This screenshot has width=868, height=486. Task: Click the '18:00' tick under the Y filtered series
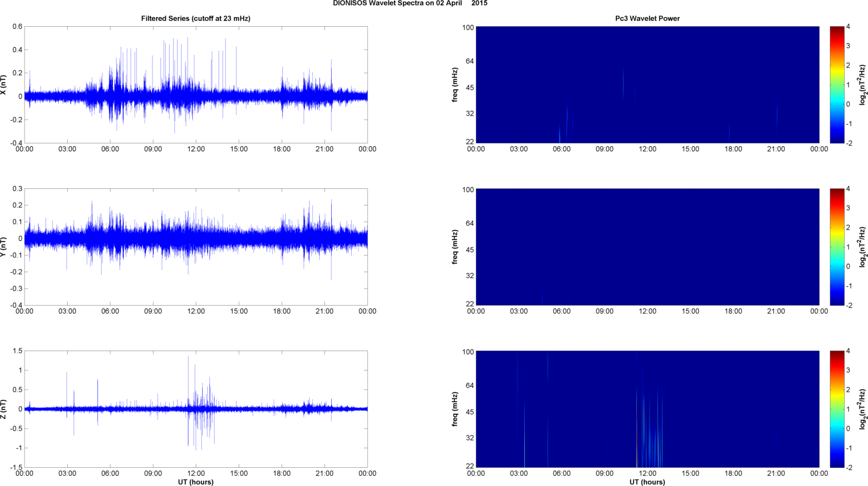[282, 311]
